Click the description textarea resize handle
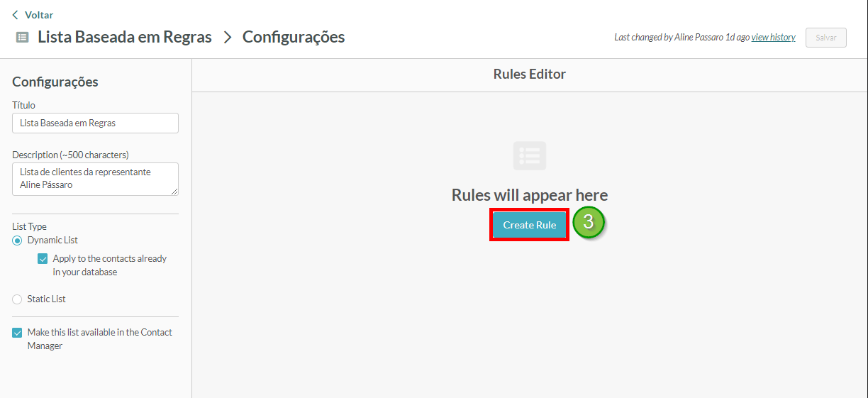868x398 pixels. click(x=174, y=192)
